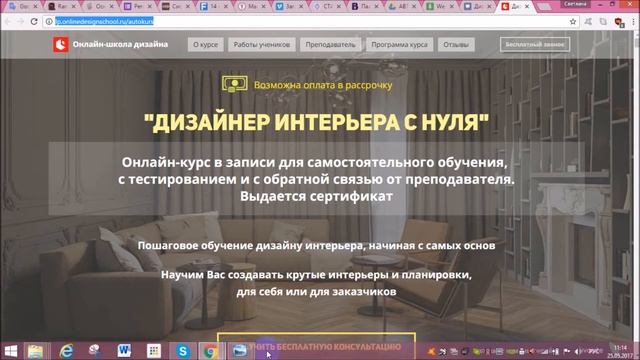This screenshot has width=640, height=360.
Task: Click the site info icon in address bar
Action: tap(49, 21)
